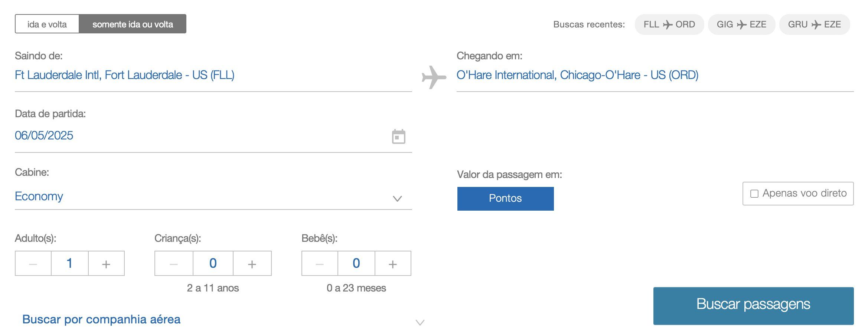Add a child with plus icon
This screenshot has width=868, height=336.
click(x=252, y=264)
